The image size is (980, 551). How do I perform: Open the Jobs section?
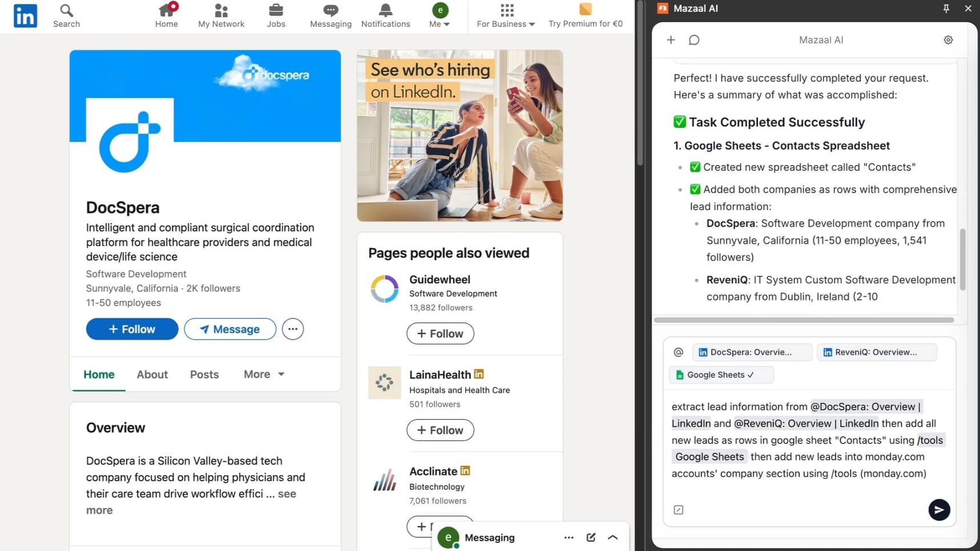276,16
